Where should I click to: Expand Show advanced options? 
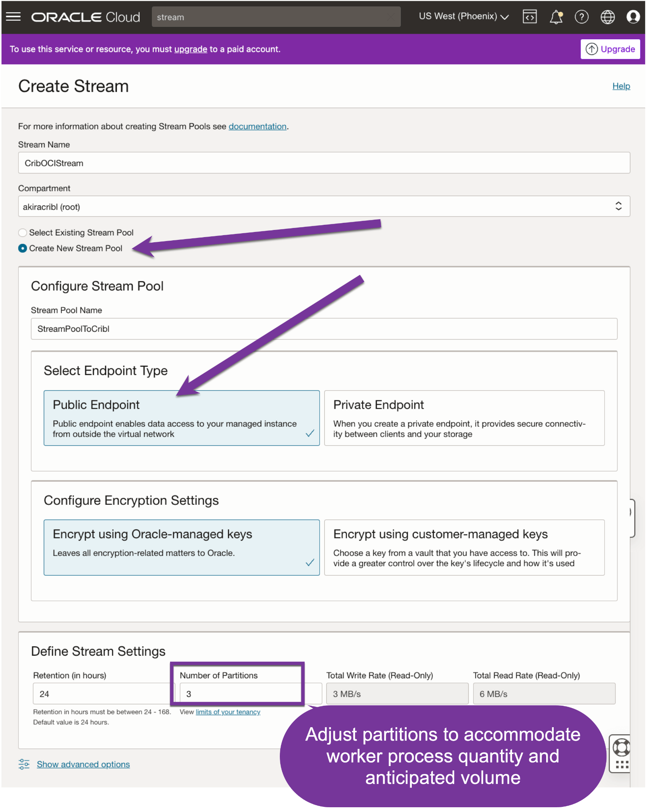click(x=83, y=764)
